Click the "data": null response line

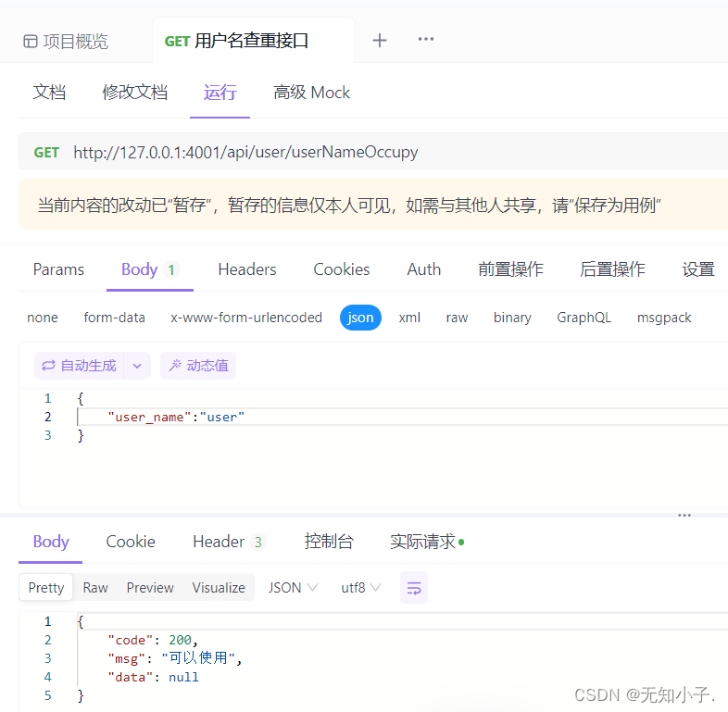[x=153, y=677]
